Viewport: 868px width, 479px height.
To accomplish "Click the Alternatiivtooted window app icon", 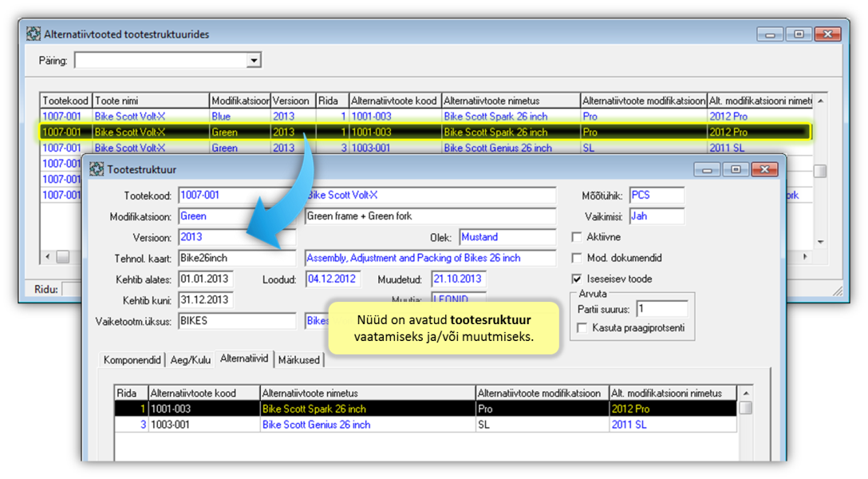I will click(x=34, y=34).
